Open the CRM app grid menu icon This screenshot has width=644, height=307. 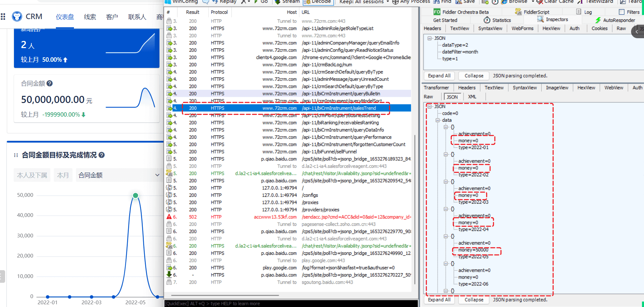pyautogui.click(x=3, y=16)
